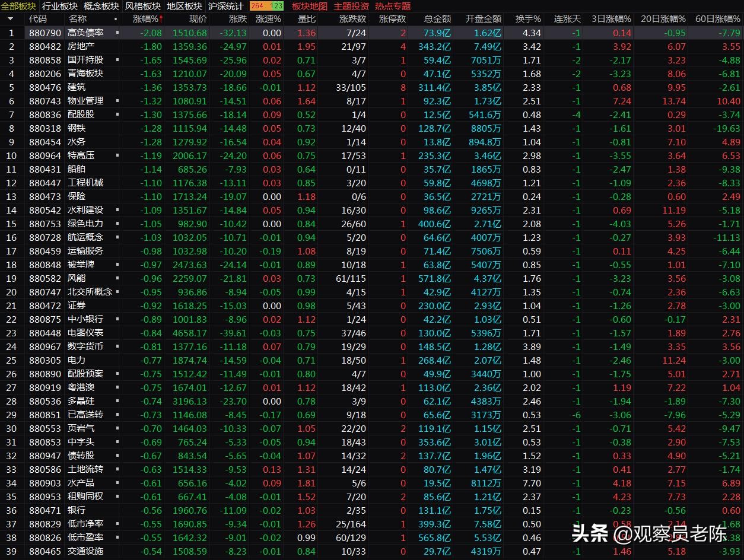Click the red sort arrow on 涨幅% header
The height and width of the screenshot is (560, 744).
coord(161,18)
